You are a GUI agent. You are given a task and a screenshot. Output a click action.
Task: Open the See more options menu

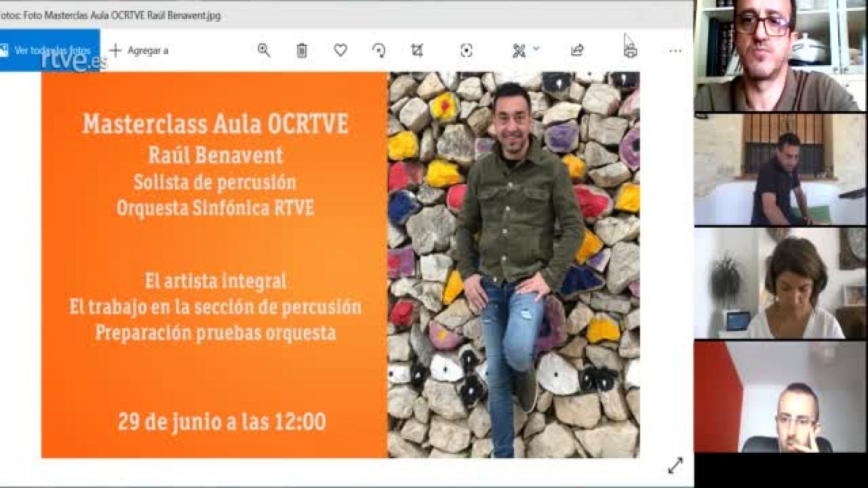coord(674,50)
